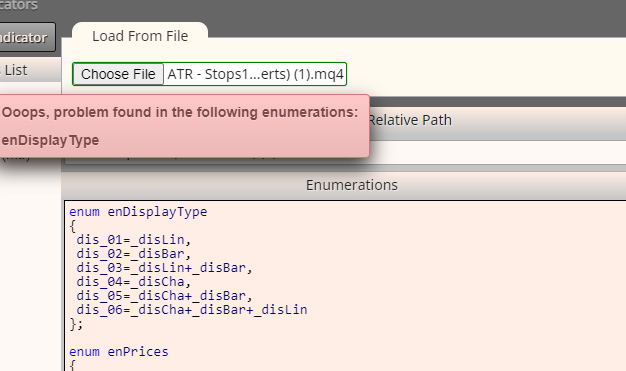Screen dimensions: 626x371
Task: Click the Relative Path column header
Action: (410, 120)
